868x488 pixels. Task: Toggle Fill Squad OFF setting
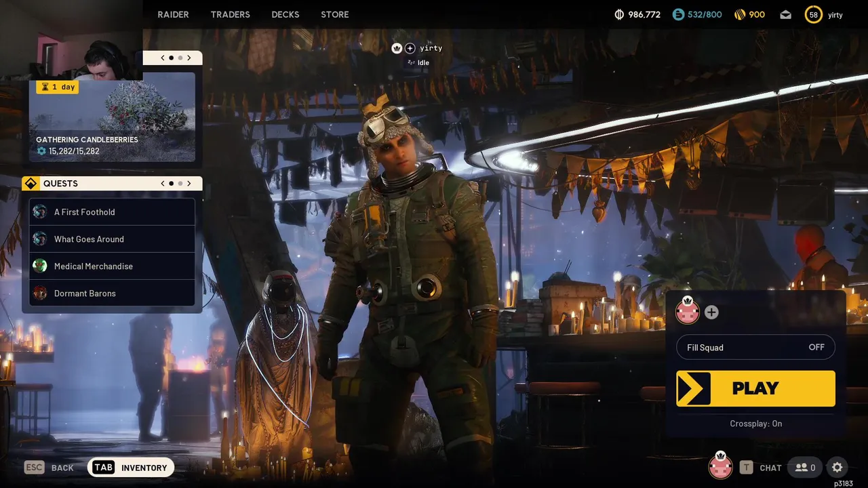click(x=755, y=347)
